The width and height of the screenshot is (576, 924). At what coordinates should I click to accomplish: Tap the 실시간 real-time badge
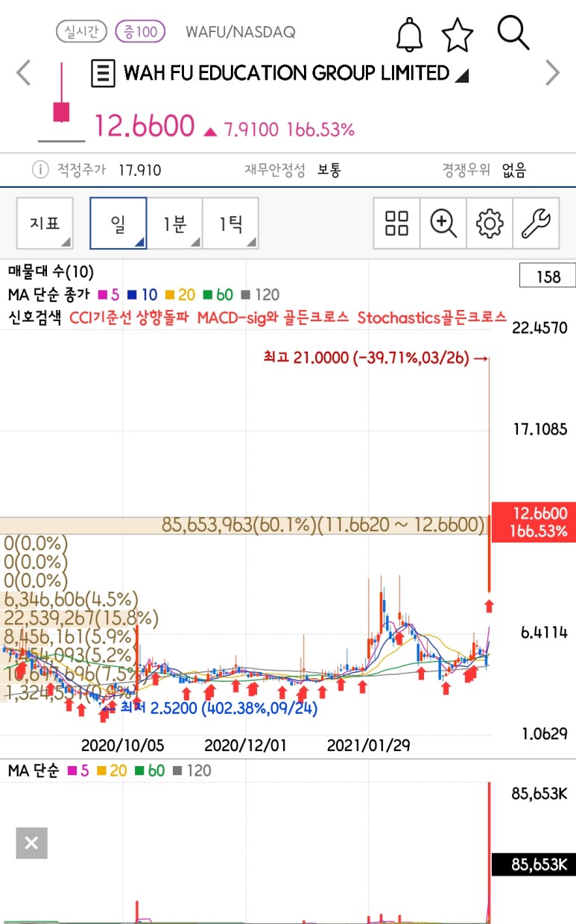[82, 31]
